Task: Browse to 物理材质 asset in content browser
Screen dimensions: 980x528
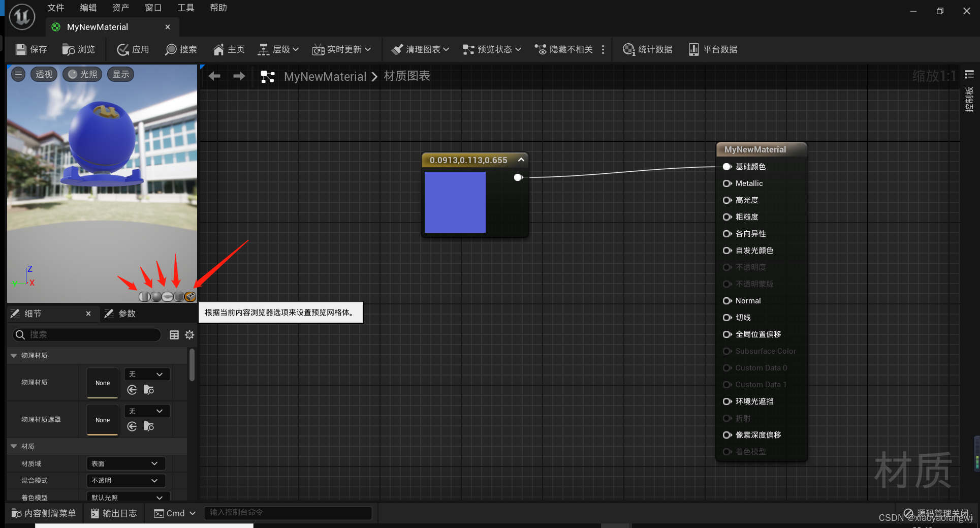Action: (x=149, y=390)
